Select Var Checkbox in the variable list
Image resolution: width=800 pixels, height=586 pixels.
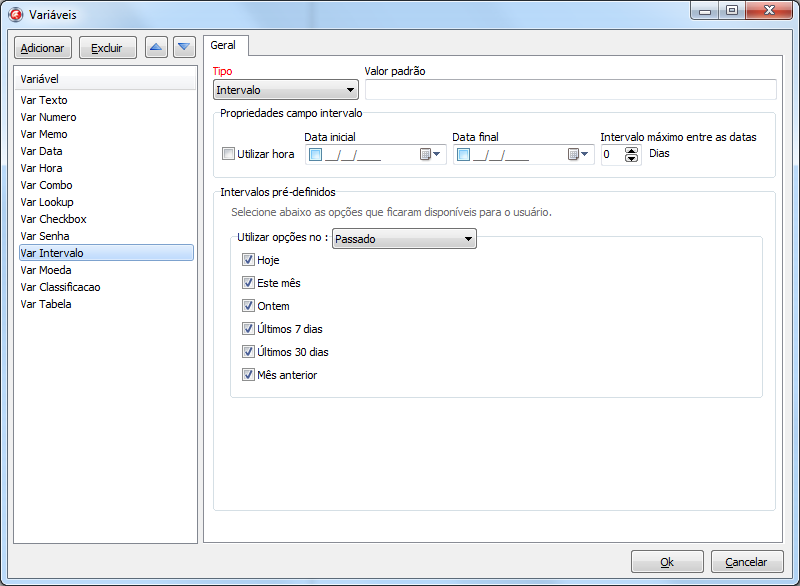coord(53,219)
